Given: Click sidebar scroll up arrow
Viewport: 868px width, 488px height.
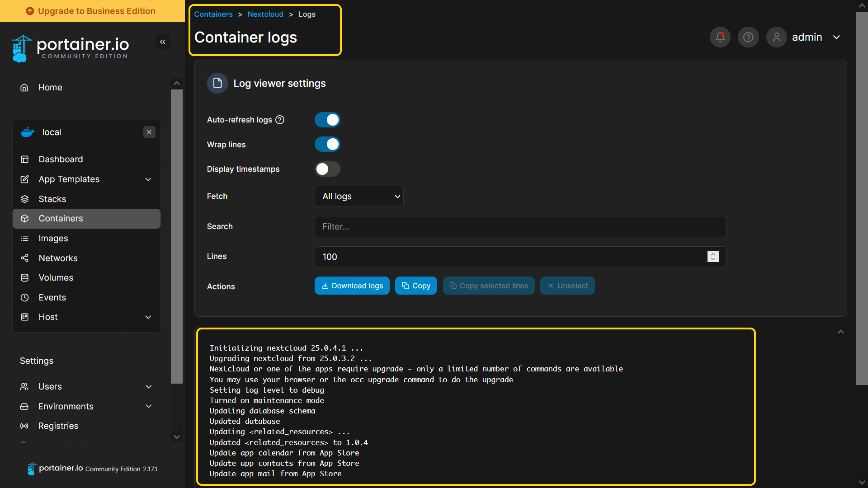Looking at the screenshot, I should point(177,83).
